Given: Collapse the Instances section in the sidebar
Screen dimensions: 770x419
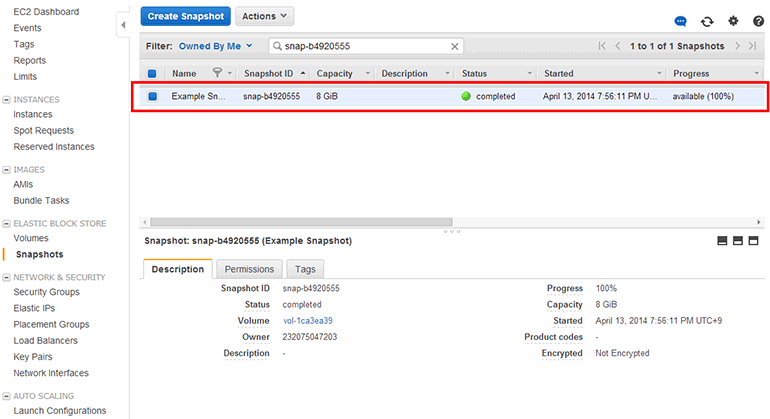Looking at the screenshot, I should [7, 99].
